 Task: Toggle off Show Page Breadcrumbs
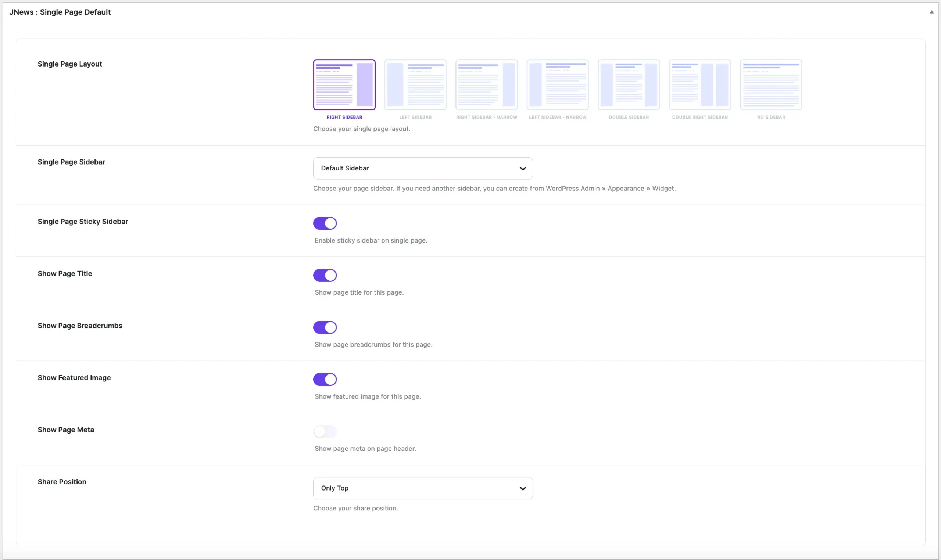point(325,327)
